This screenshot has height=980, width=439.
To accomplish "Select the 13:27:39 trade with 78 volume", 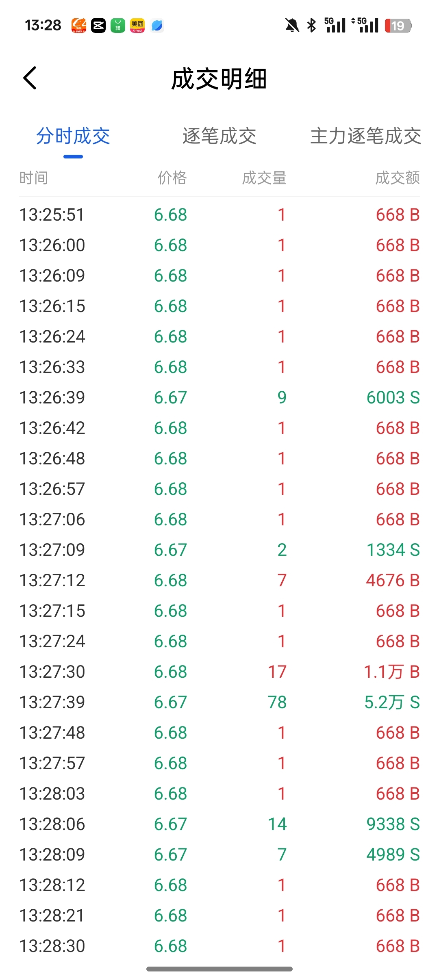I will (x=219, y=702).
